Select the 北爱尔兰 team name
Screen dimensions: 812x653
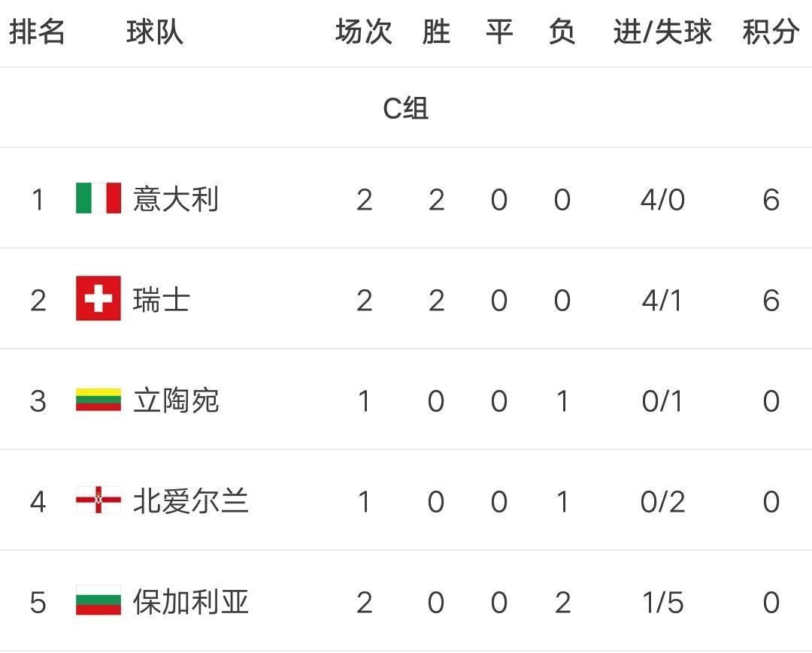pos(190,501)
